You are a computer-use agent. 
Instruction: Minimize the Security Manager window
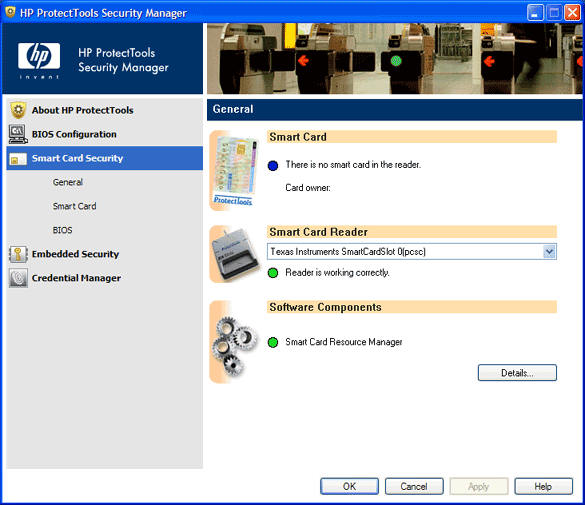(535, 12)
